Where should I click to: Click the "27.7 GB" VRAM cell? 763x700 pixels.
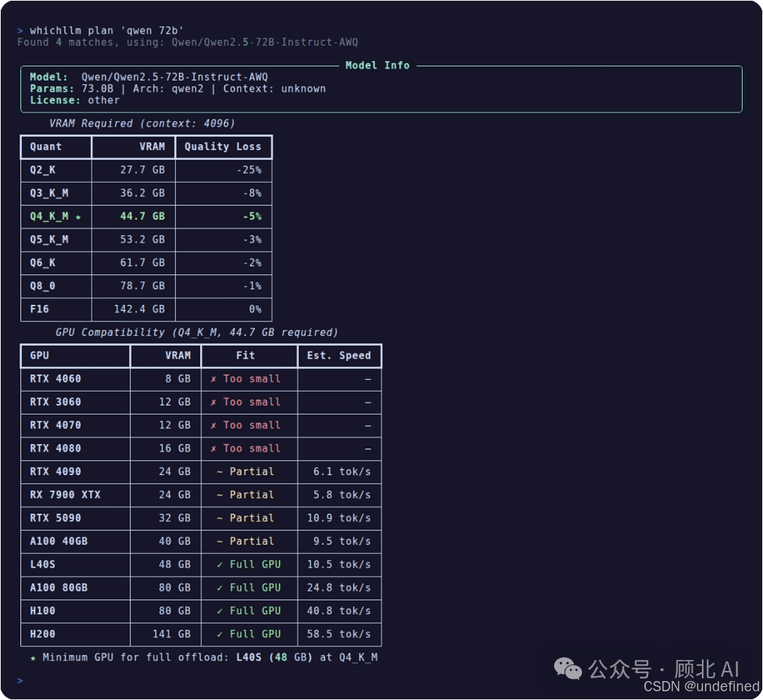[143, 170]
